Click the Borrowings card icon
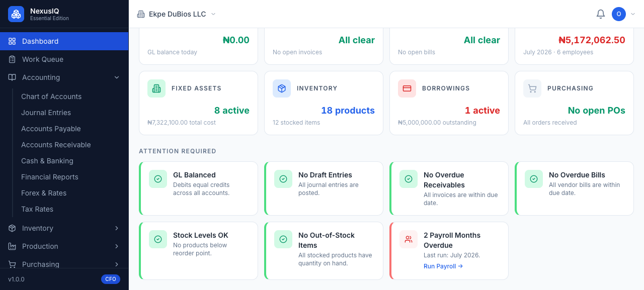 pos(407,88)
